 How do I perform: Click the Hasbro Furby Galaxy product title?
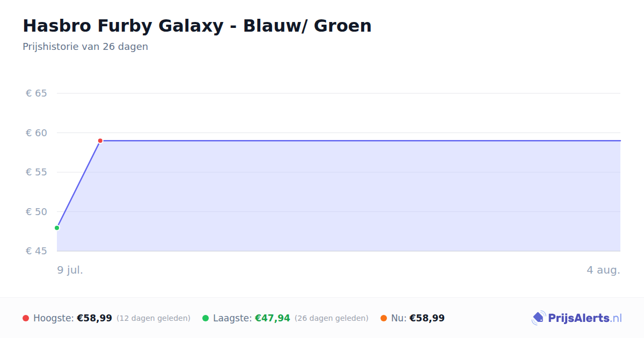[x=197, y=26]
